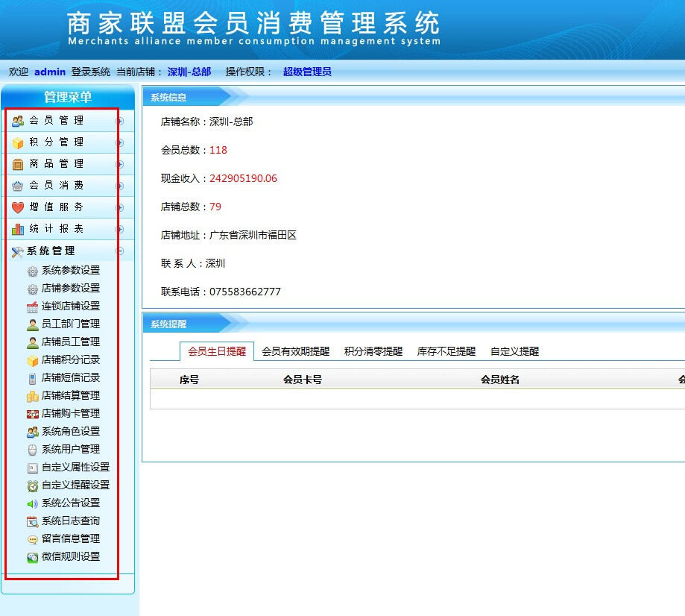Image resolution: width=685 pixels, height=616 pixels.
Task: Click the 统计报表 bar chart icon
Action: pos(18,229)
